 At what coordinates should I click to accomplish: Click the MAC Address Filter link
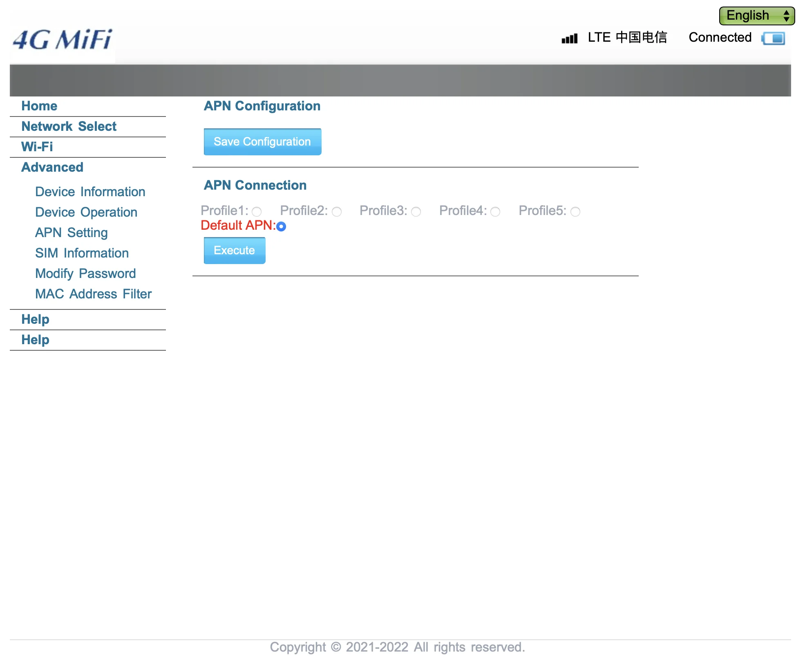pos(94,293)
